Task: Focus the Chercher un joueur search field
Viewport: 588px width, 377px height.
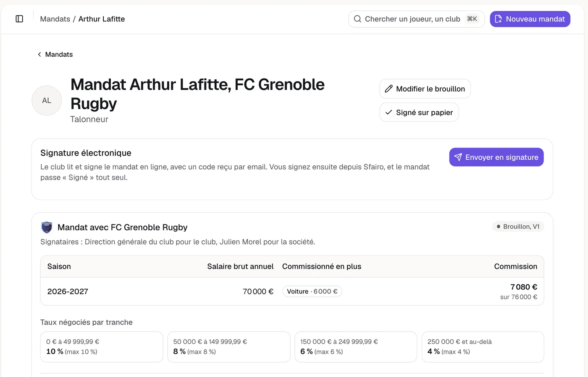Action: (x=416, y=19)
